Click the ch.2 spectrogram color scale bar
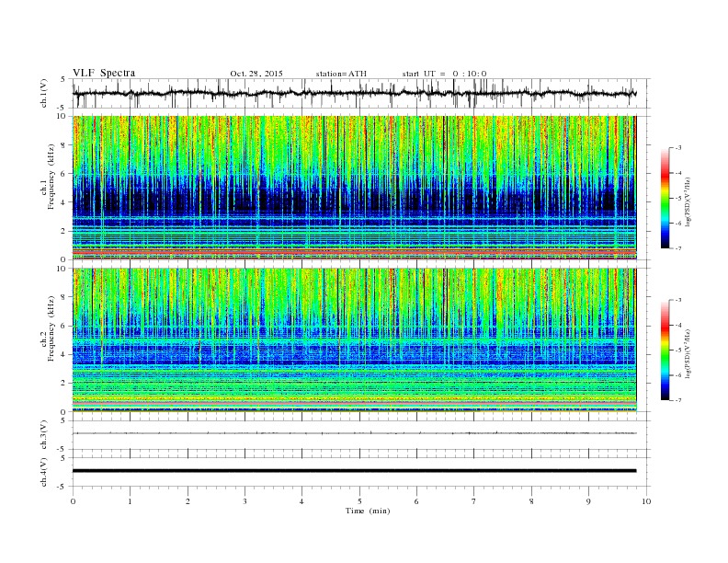728x563 pixels. pyautogui.click(x=665, y=350)
